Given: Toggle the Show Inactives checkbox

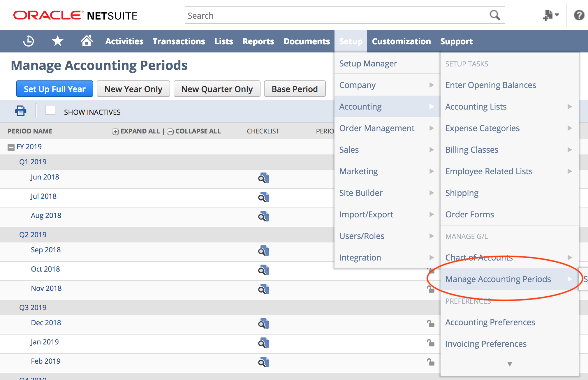Looking at the screenshot, I should (50, 110).
